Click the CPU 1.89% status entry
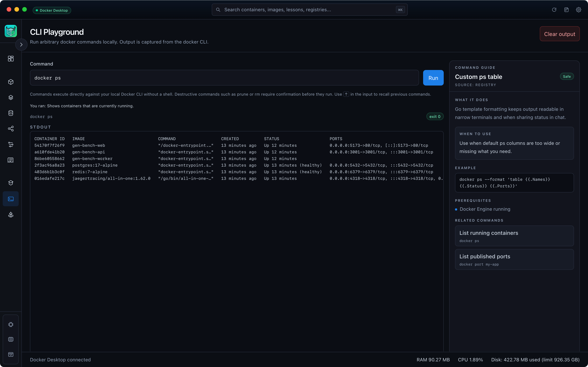This screenshot has height=367, width=588. [x=470, y=360]
